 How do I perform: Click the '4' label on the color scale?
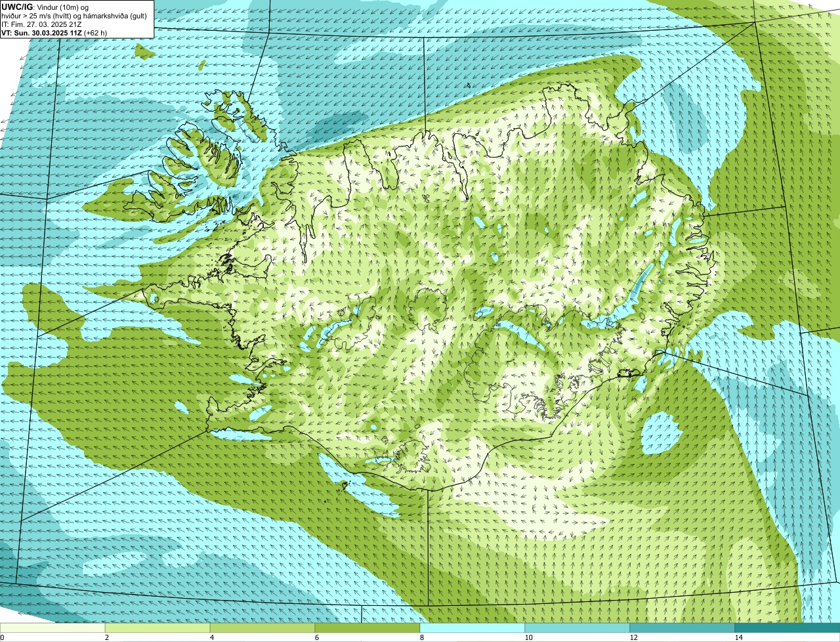[211, 637]
